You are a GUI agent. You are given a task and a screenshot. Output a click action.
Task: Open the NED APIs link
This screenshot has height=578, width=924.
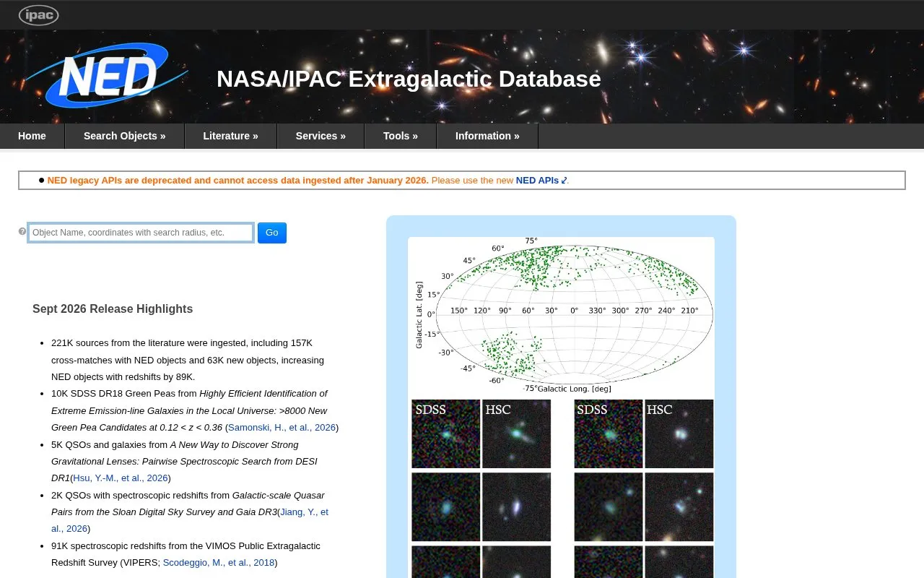541,181
